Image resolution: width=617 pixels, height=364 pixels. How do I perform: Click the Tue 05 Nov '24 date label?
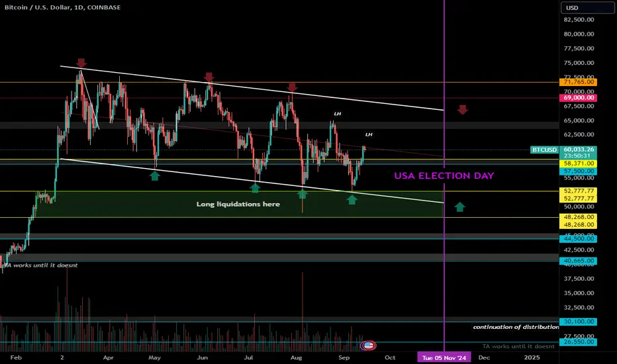pyautogui.click(x=444, y=357)
